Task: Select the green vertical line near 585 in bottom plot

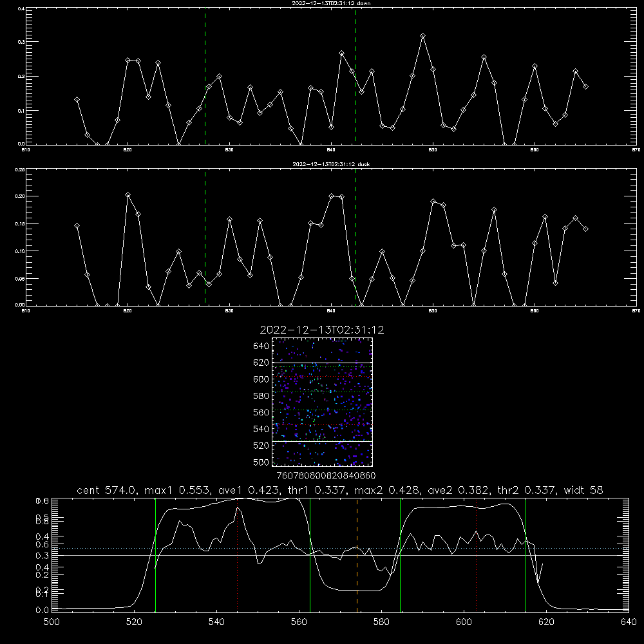Action: coord(400,555)
